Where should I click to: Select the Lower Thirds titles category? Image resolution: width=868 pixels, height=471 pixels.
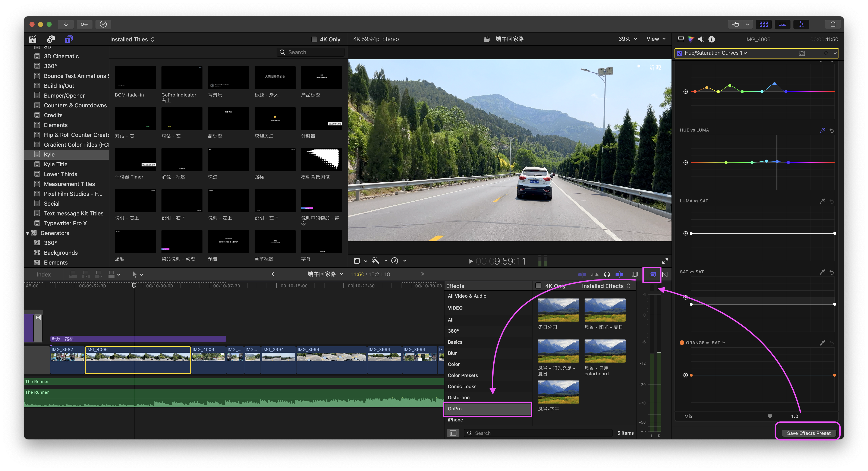(x=61, y=174)
